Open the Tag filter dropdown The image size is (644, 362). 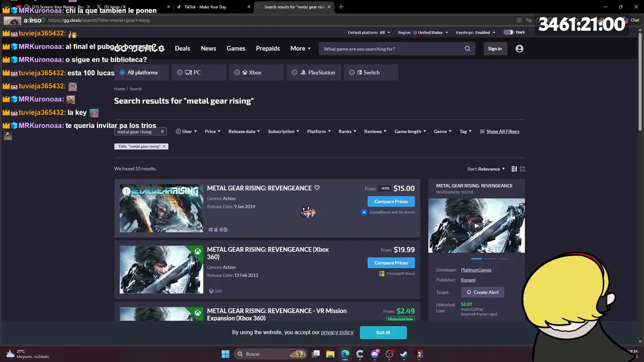click(x=465, y=132)
